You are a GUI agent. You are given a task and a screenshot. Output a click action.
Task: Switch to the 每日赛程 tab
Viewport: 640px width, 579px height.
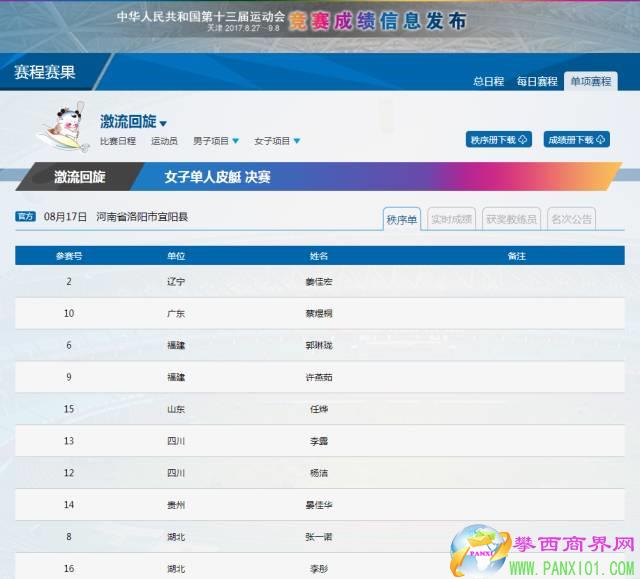point(537,82)
